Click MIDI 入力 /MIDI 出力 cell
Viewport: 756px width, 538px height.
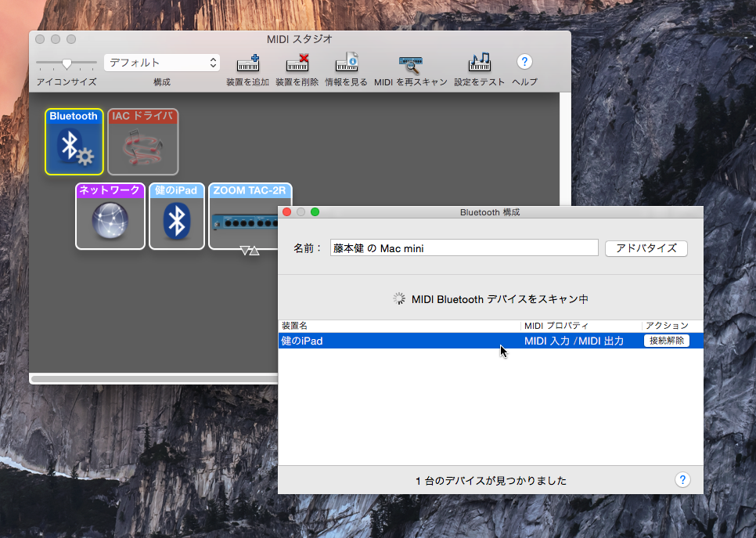[x=574, y=341]
